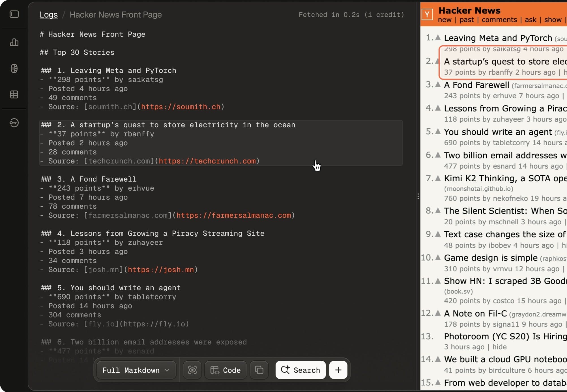Upvote story 11 Show HN scraped 3B

[x=438, y=281]
